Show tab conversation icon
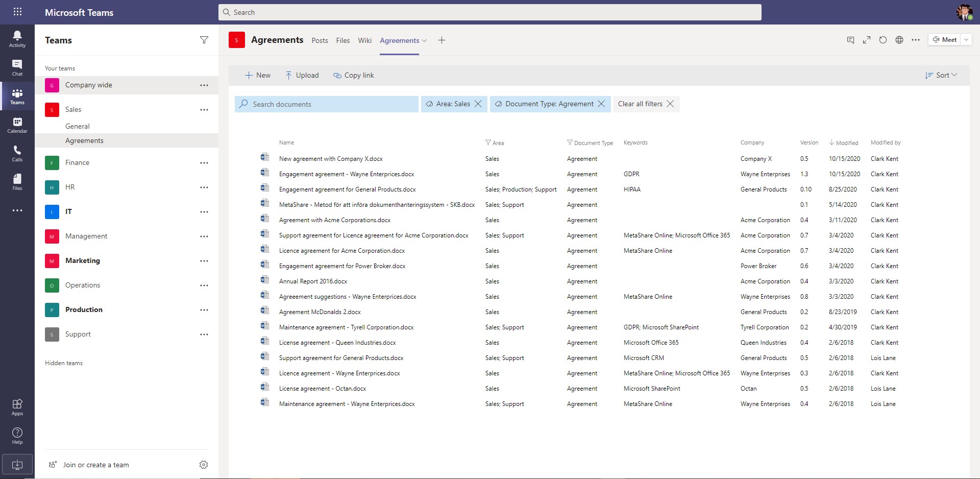Image resolution: width=980 pixels, height=479 pixels. [x=850, y=40]
